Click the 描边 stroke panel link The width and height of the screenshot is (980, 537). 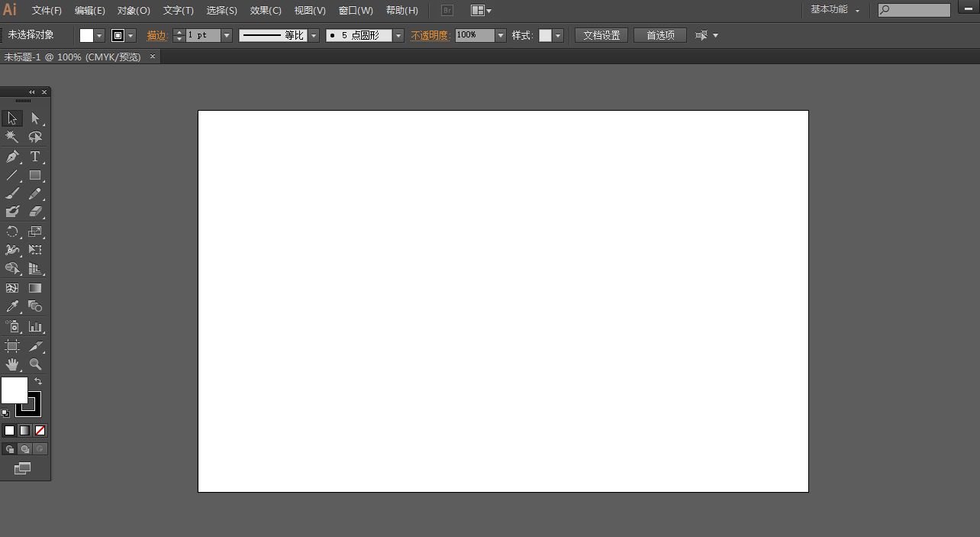(156, 36)
